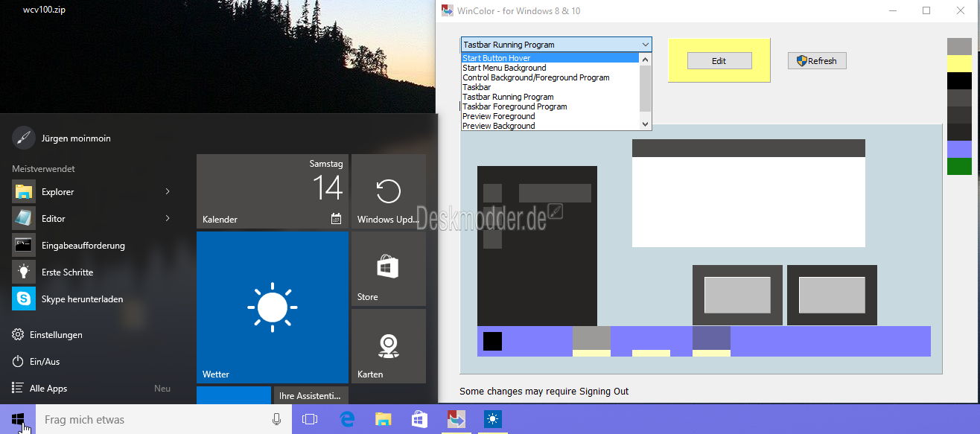This screenshot has height=434, width=980.
Task: Open File Explorer from the taskbar
Action: 384,420
